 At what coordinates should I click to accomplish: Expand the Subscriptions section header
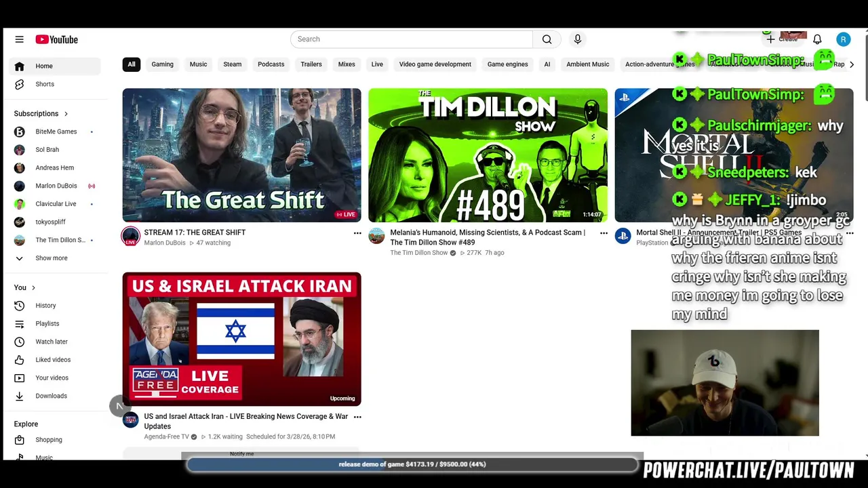pyautogui.click(x=42, y=114)
